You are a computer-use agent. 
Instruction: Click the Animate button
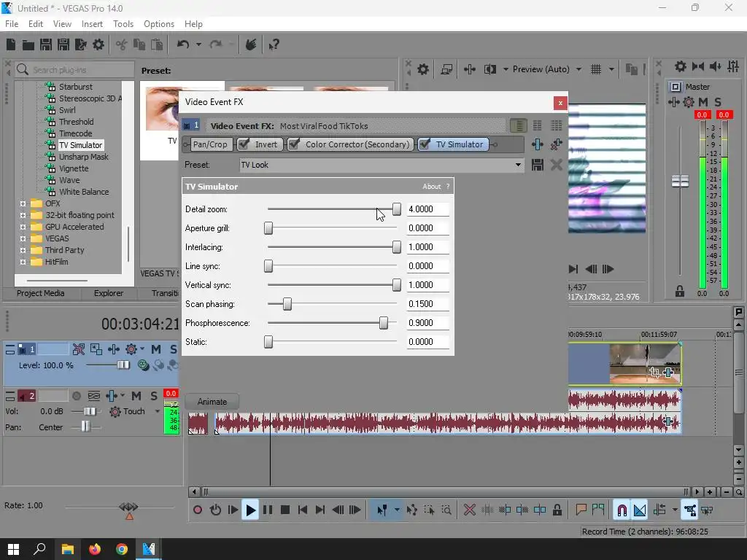[x=212, y=402]
